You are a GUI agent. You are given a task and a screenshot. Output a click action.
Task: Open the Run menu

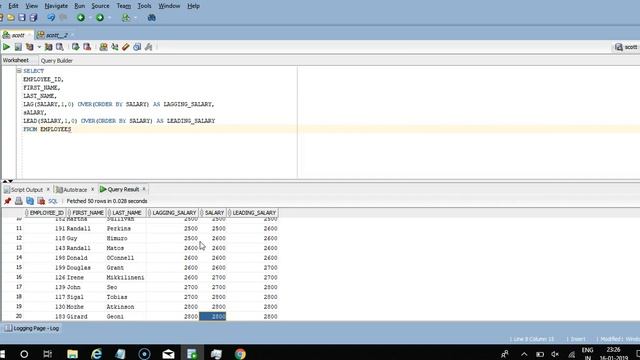[x=80, y=6]
